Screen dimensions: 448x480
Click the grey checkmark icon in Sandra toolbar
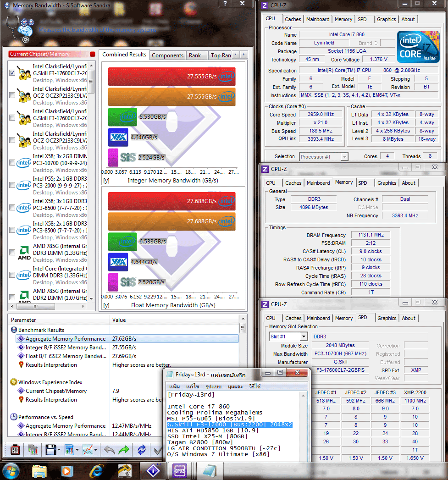click(158, 450)
